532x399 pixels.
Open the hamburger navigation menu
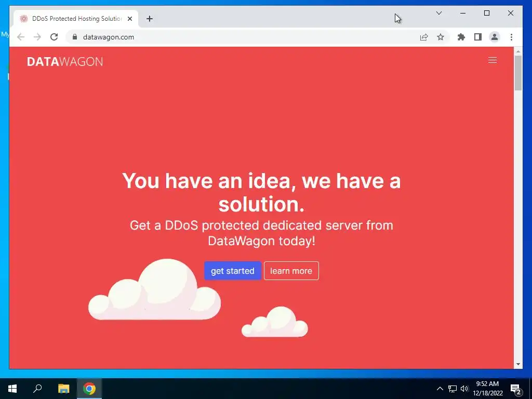[x=493, y=60]
